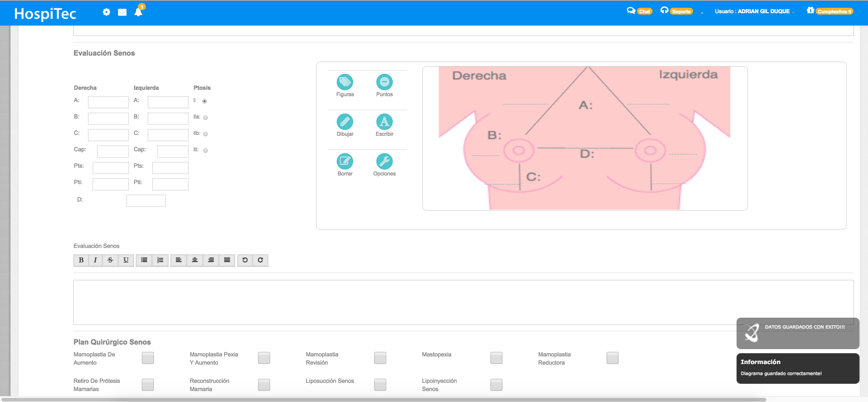Open the notifications bell icon
The height and width of the screenshot is (402, 868).
tap(139, 12)
